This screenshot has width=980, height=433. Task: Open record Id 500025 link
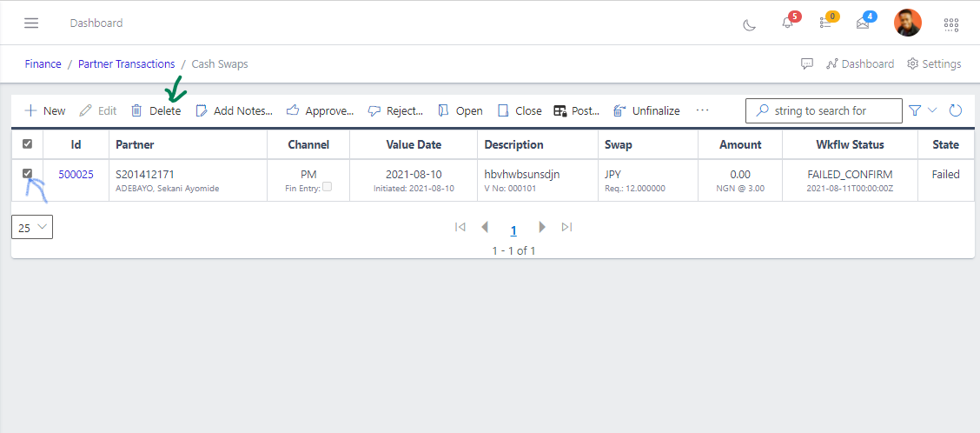pos(76,175)
